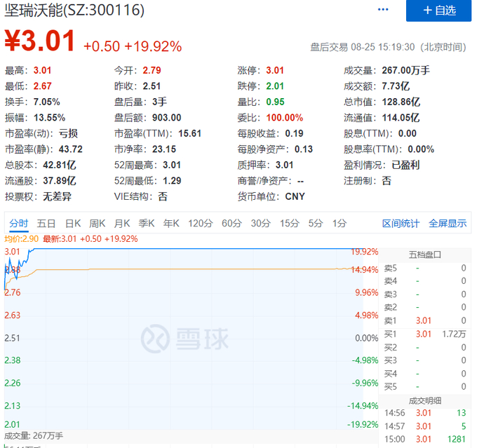
Task: Click the 15:00 trade entry in 成交明细
Action: tap(425, 440)
